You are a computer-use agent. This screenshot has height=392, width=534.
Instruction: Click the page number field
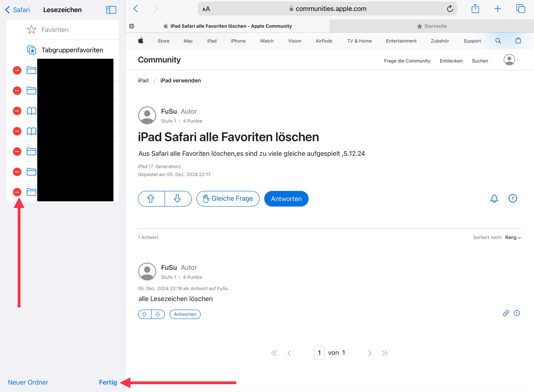click(319, 353)
